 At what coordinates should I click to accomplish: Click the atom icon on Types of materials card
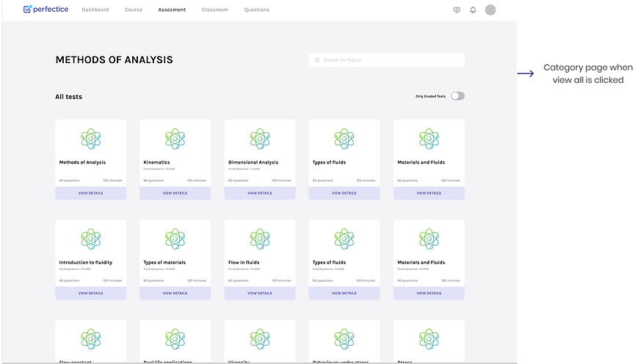point(175,239)
